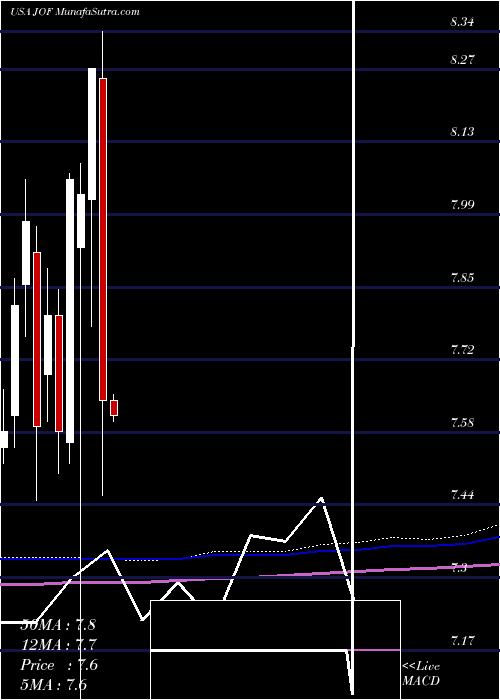
Task: Click the 7.17 price axis label
Action: pos(462,641)
